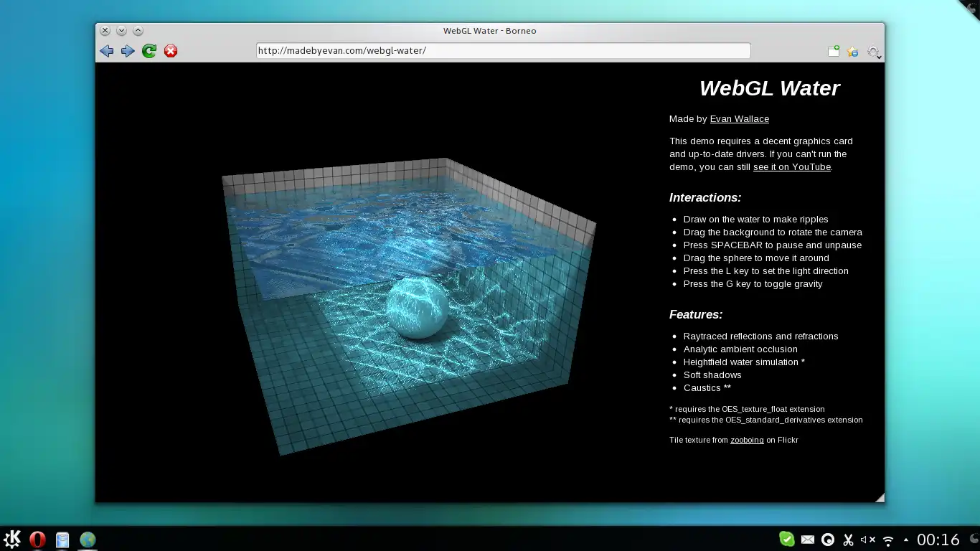Screen dimensions: 980x551
Task: Click 'Press the G key to toggle gravity' text
Action: point(753,284)
